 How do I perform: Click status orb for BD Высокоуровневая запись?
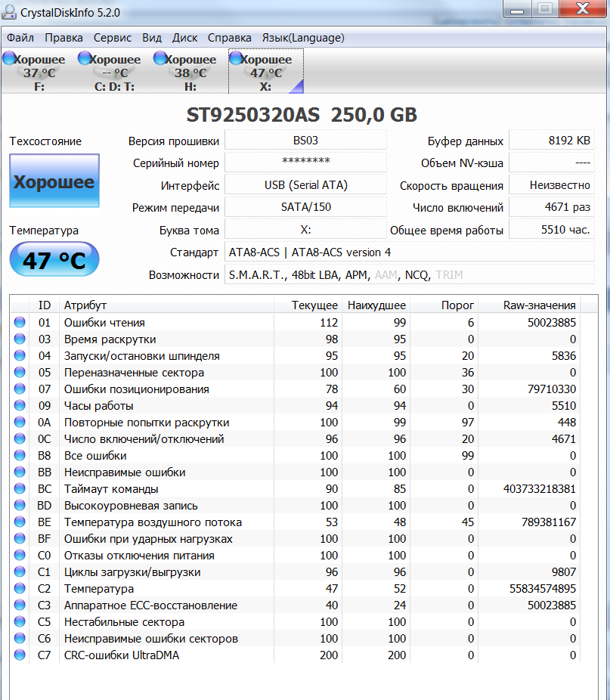(20, 506)
